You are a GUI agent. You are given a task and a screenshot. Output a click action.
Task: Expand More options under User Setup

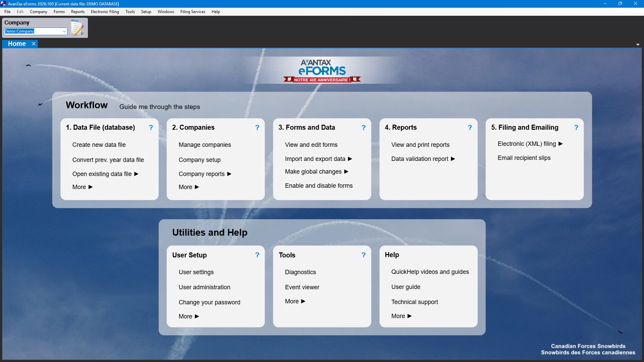(189, 316)
